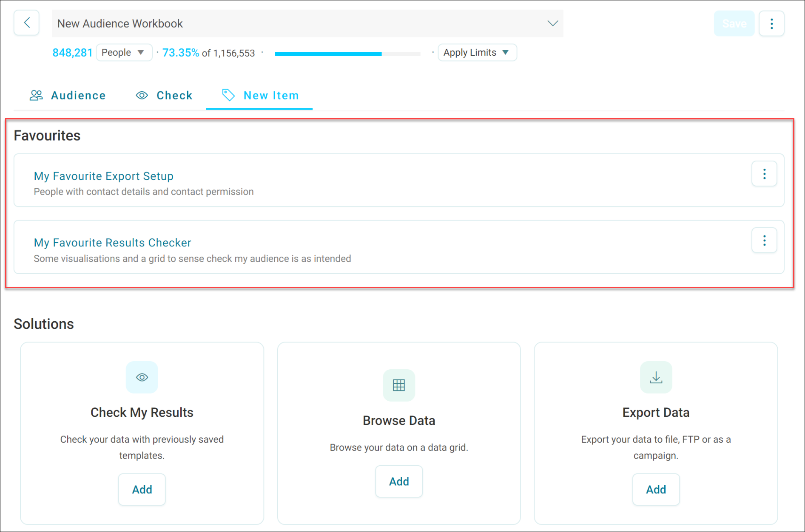
Task: Click 'Browse your data on a data grid.' text
Action: [399, 447]
